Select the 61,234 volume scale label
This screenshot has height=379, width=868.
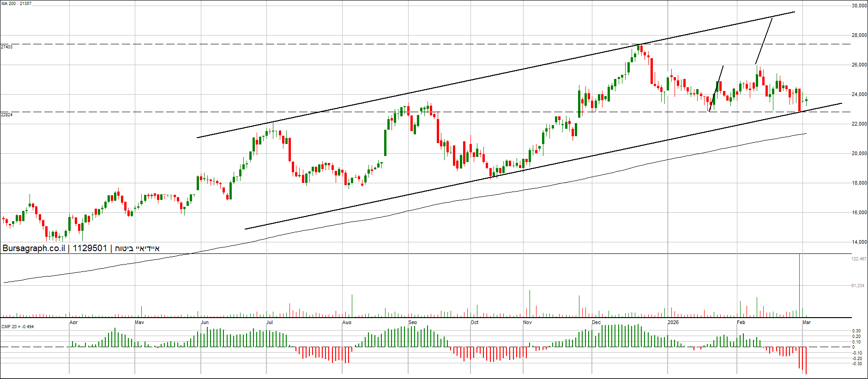click(x=858, y=286)
